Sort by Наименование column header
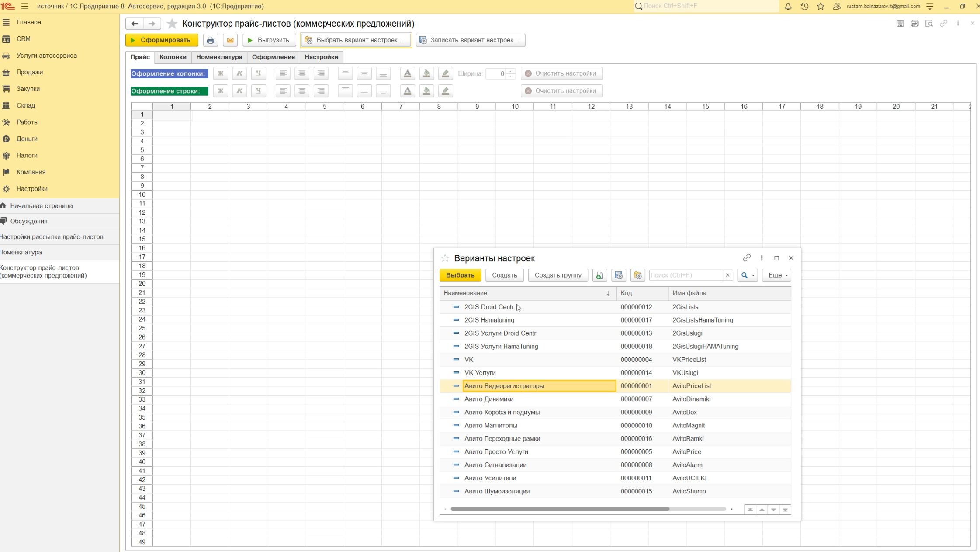Image resolution: width=980 pixels, height=552 pixels. click(528, 293)
